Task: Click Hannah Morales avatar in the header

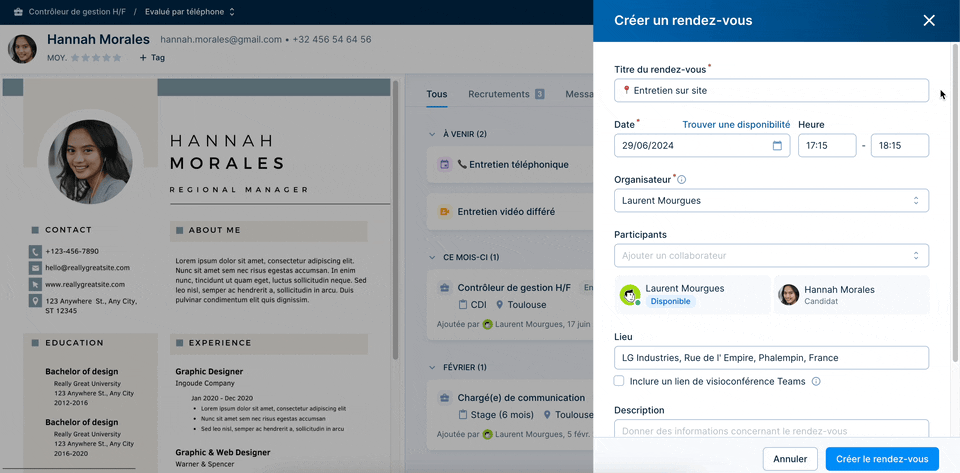Action: (x=23, y=49)
